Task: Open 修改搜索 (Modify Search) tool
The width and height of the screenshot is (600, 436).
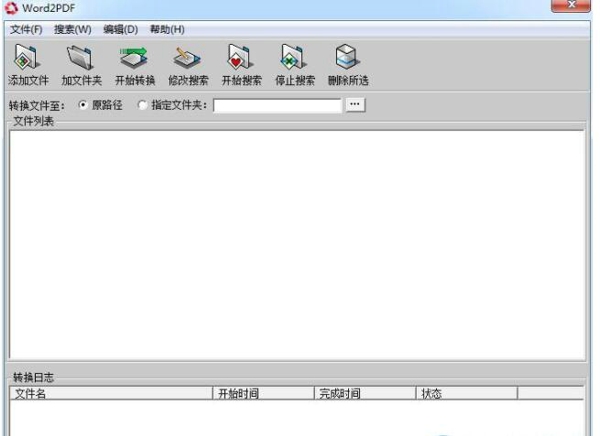Action: [188, 59]
